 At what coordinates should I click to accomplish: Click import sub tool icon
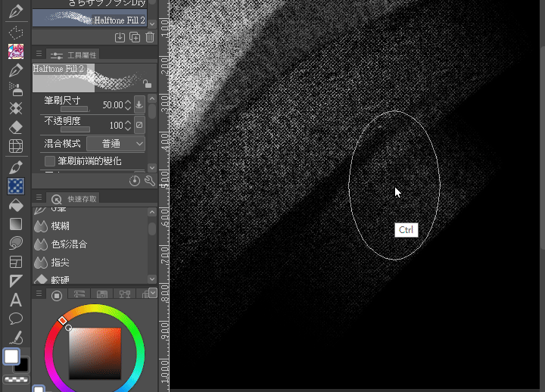(x=120, y=37)
